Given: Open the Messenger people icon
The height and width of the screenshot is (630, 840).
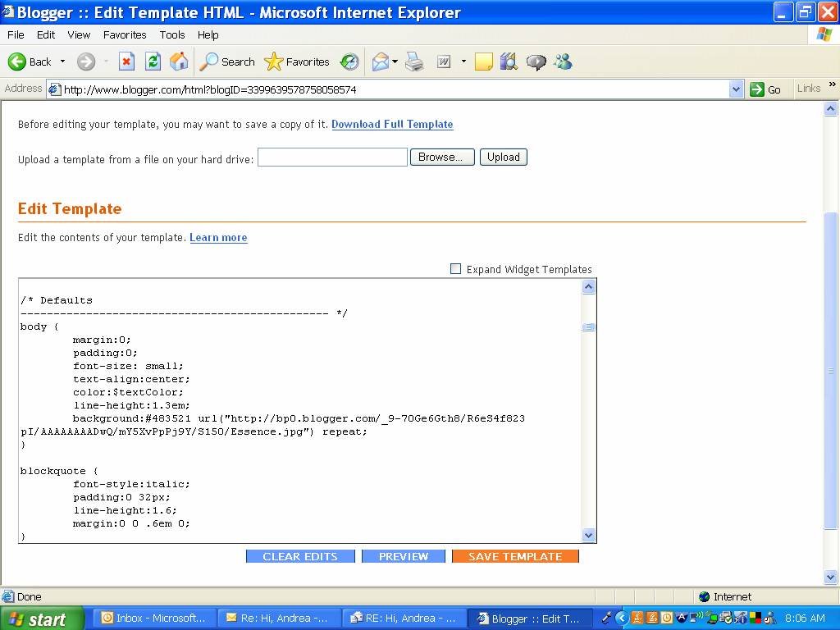Looking at the screenshot, I should coord(563,62).
